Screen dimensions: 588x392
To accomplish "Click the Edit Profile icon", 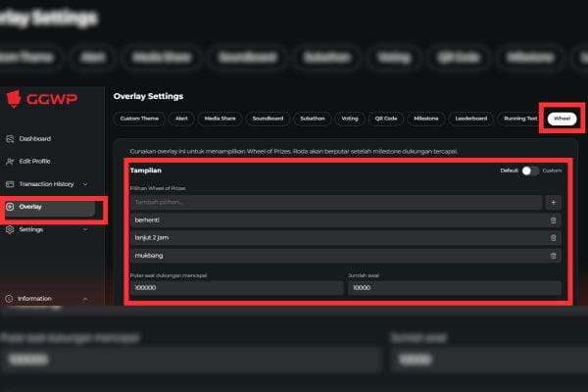I will pos(10,162).
